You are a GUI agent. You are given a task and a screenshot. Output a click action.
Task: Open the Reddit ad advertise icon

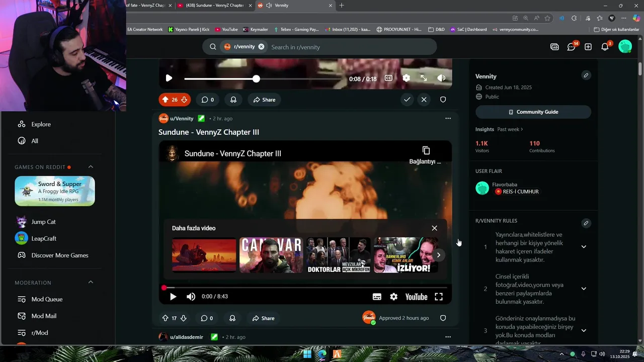point(554,47)
